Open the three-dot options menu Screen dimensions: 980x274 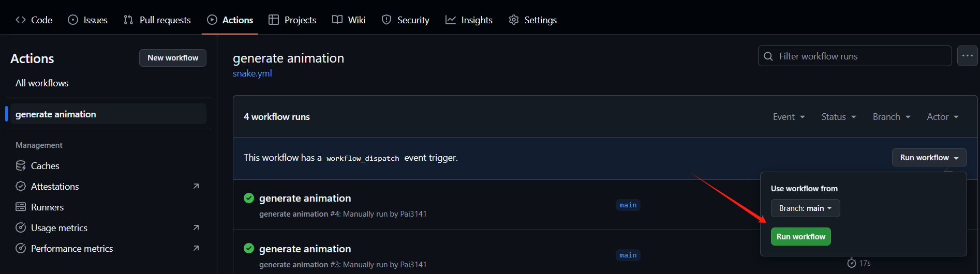pos(968,56)
